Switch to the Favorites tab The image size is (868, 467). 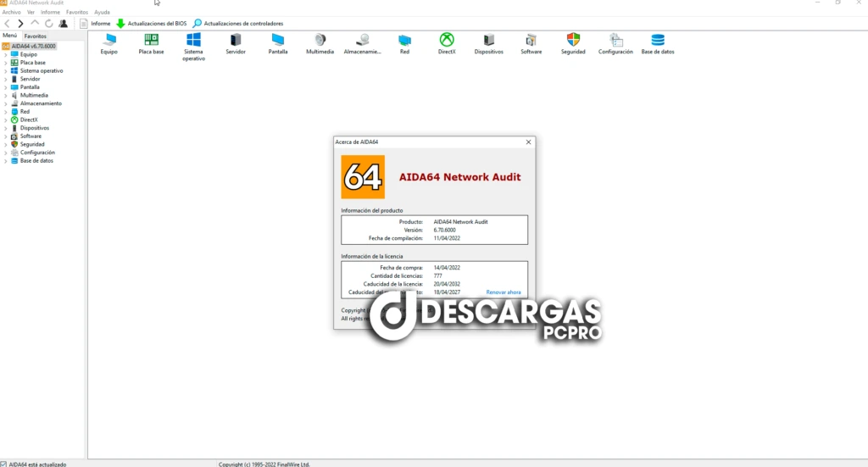[x=36, y=36]
